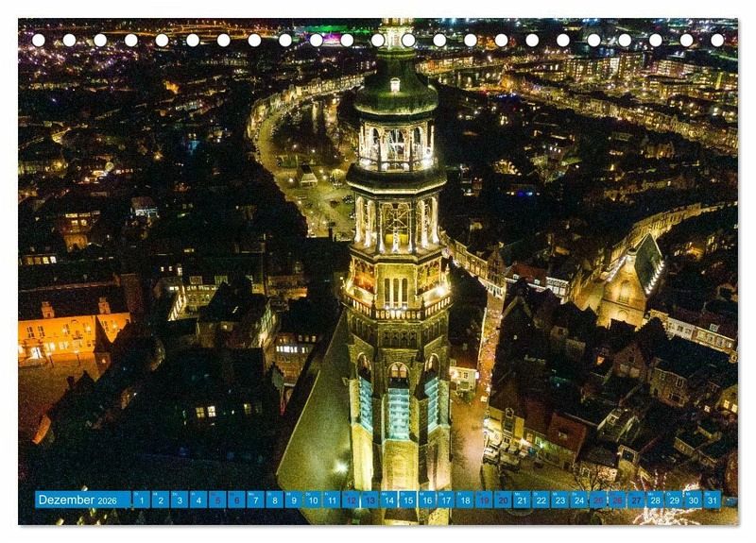Click the first binding hole at top left
This screenshot has width=756, height=543.
pyautogui.click(x=39, y=40)
